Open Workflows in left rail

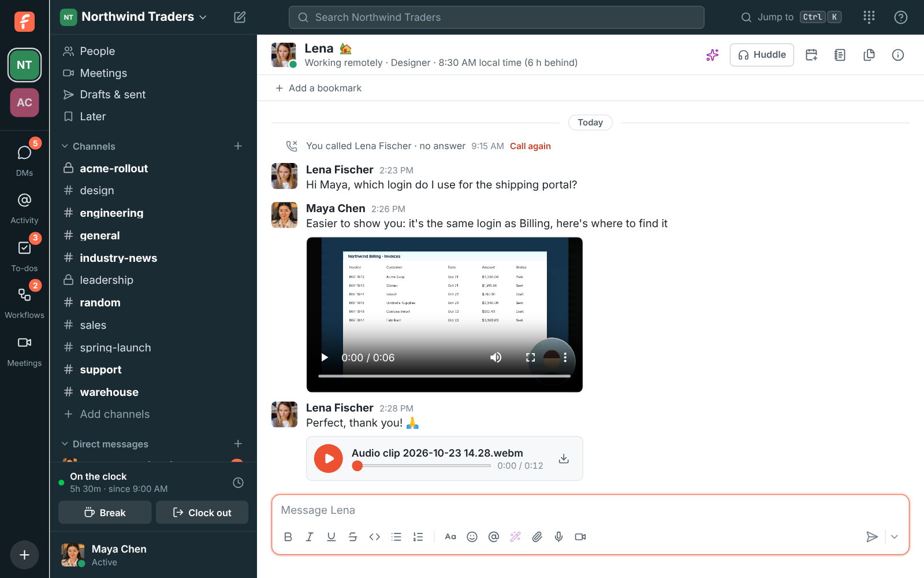(x=24, y=303)
